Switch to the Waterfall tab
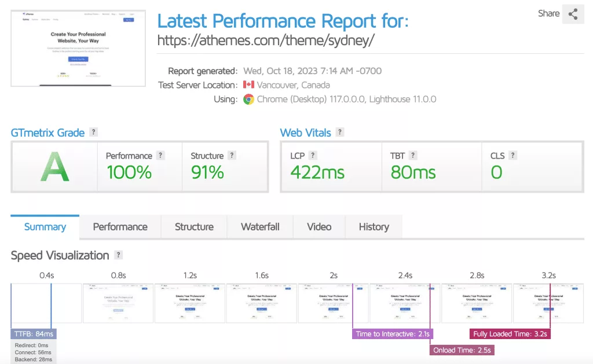 tap(260, 227)
